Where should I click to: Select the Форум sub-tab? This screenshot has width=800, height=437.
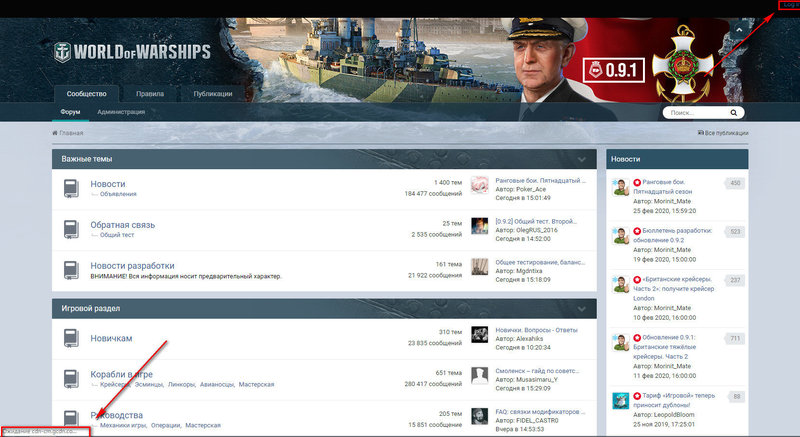tap(70, 112)
